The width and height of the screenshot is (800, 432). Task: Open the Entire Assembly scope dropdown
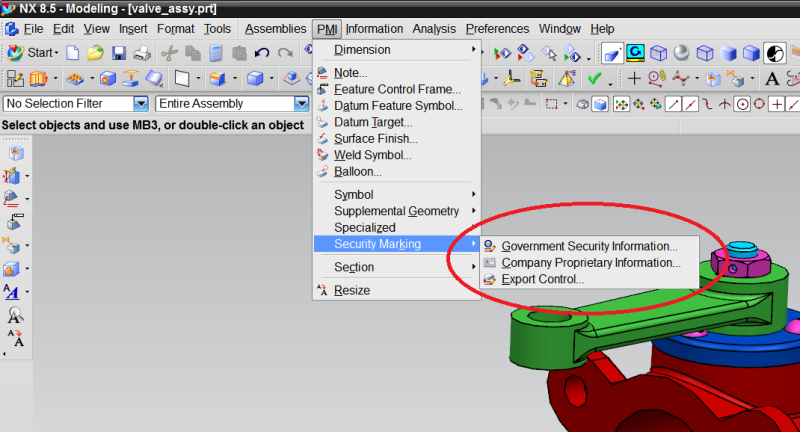(302, 104)
